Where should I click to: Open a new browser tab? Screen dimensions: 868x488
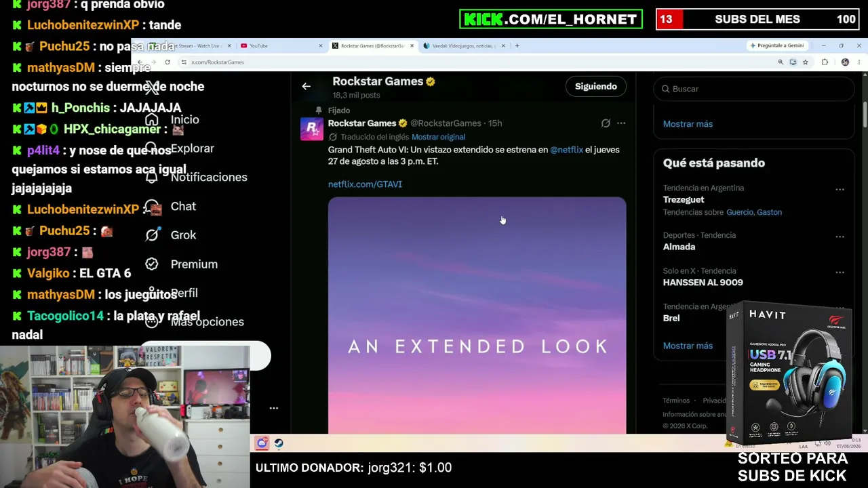pyautogui.click(x=517, y=45)
